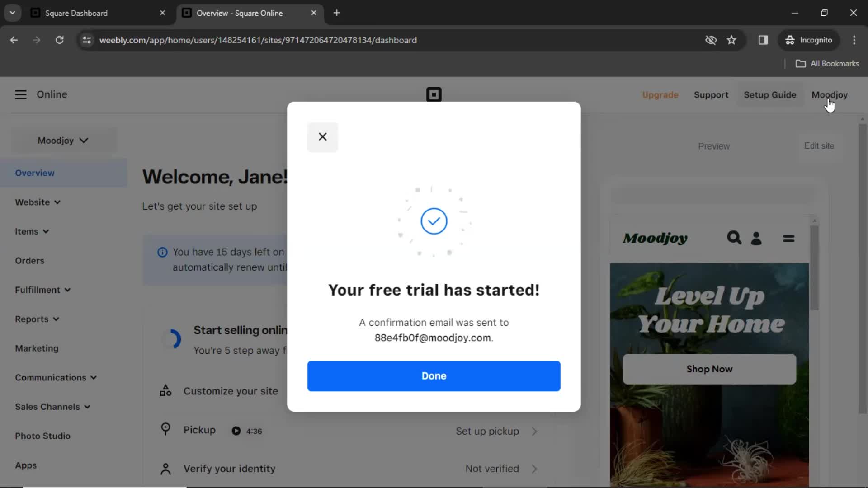Click the info icon next to trial message
Viewport: 868px width, 488px height.
(x=161, y=251)
